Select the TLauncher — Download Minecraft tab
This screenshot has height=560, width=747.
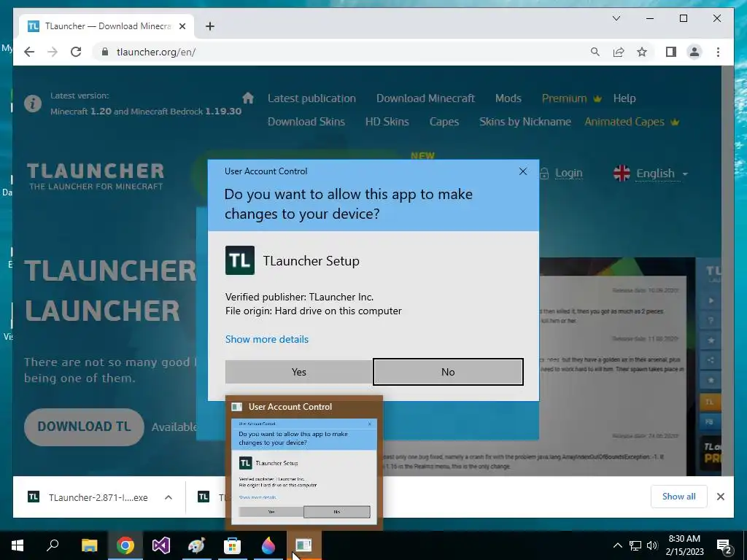108,26
